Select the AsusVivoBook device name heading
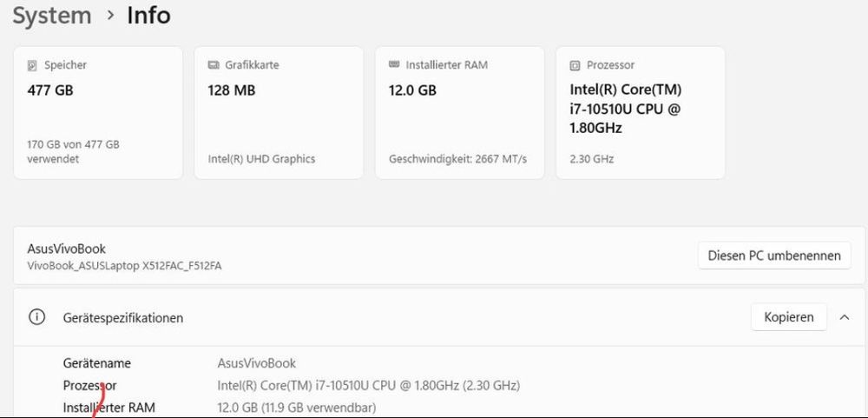The image size is (868, 418). [x=67, y=249]
